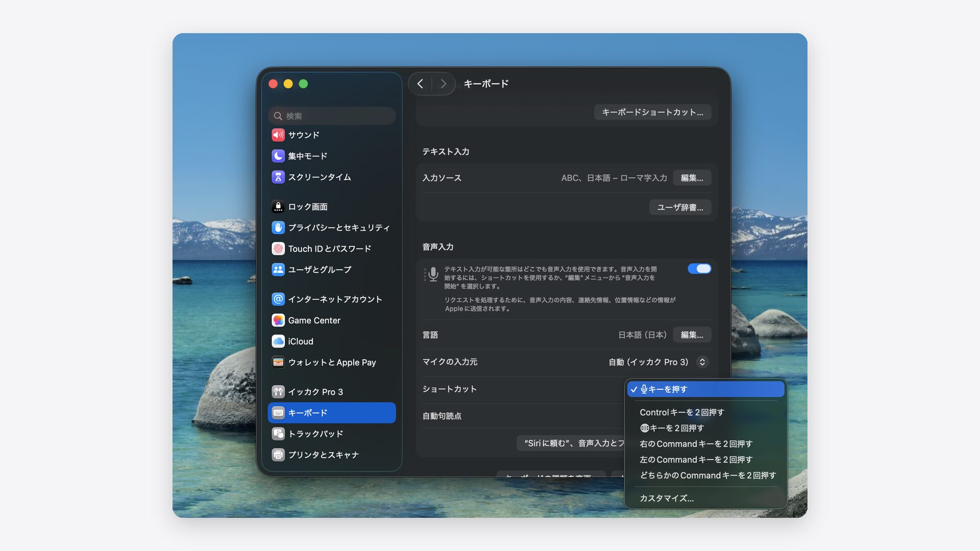Viewport: 980px width, 551px height.
Task: Click the プリンタとスキャナ printer icon
Action: click(278, 455)
